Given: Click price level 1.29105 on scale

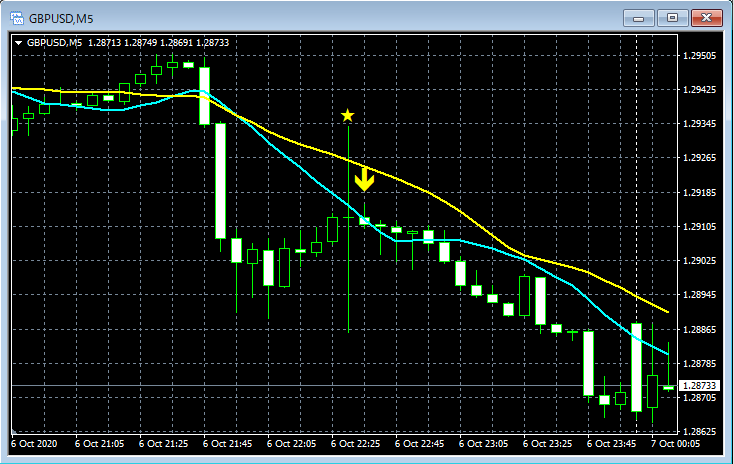Looking at the screenshot, I should coord(699,227).
